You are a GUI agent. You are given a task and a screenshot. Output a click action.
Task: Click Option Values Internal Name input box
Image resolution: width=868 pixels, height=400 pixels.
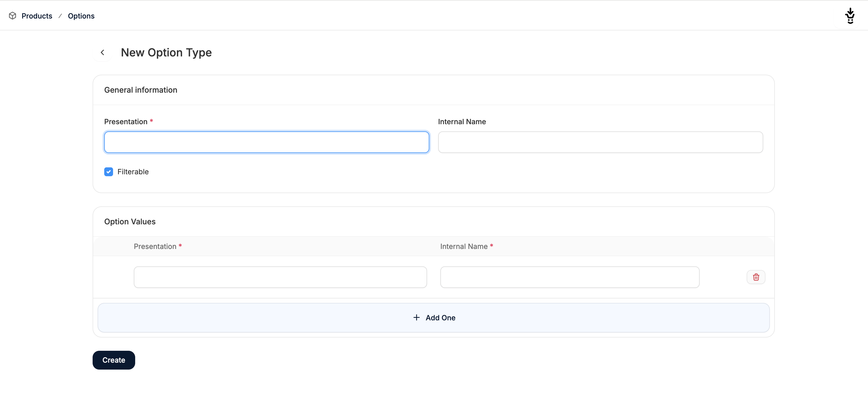(569, 277)
